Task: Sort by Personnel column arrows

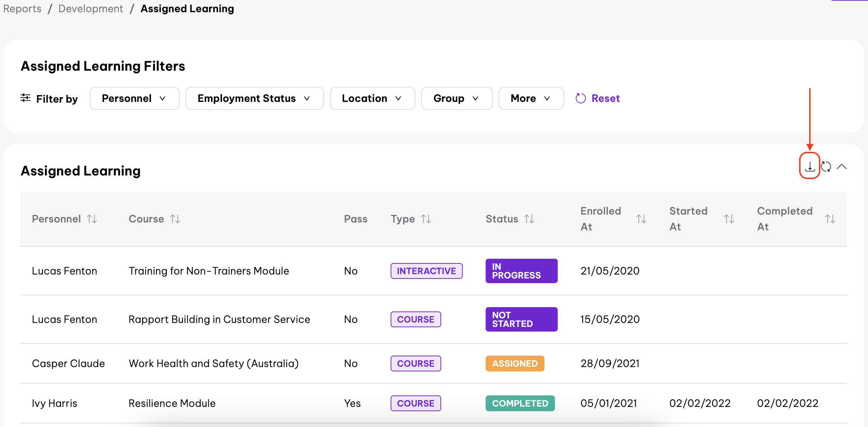Action: coord(92,219)
